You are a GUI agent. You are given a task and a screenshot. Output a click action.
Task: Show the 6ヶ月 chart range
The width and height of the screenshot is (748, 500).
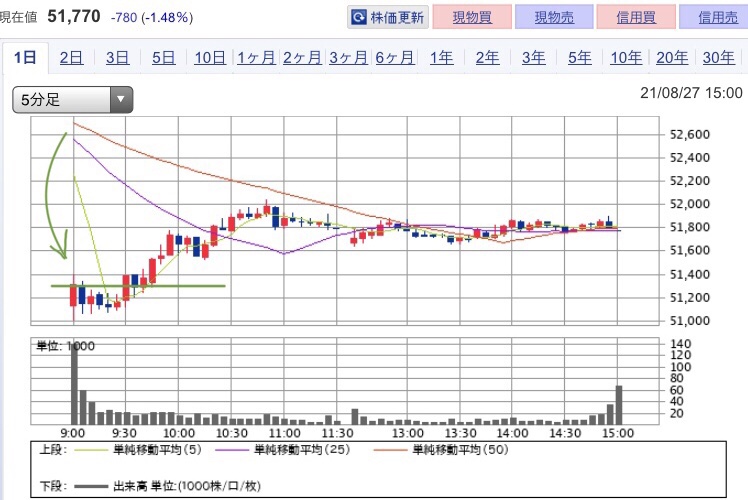[x=395, y=58]
